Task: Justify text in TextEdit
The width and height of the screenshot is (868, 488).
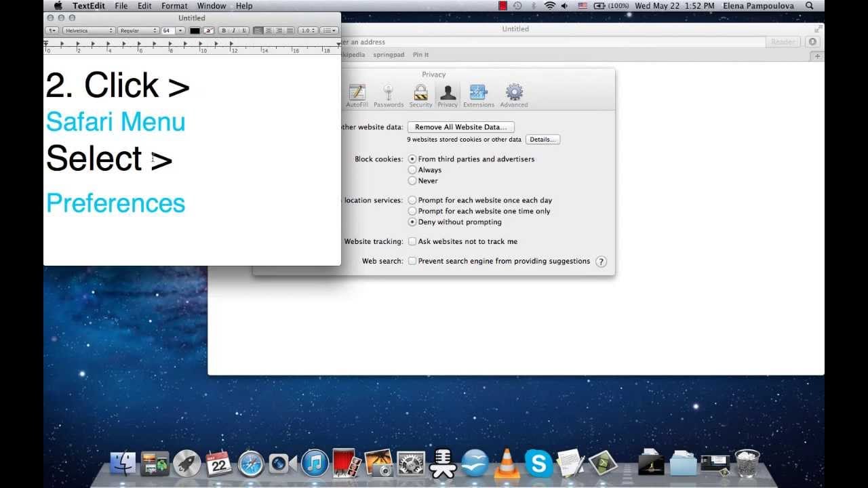Action: [x=290, y=30]
